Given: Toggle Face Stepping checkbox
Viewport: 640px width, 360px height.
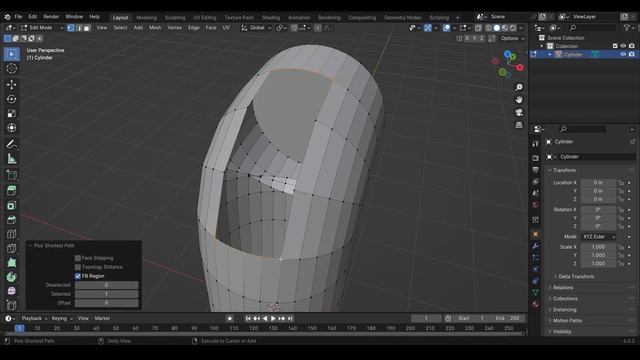Looking at the screenshot, I should tap(78, 258).
